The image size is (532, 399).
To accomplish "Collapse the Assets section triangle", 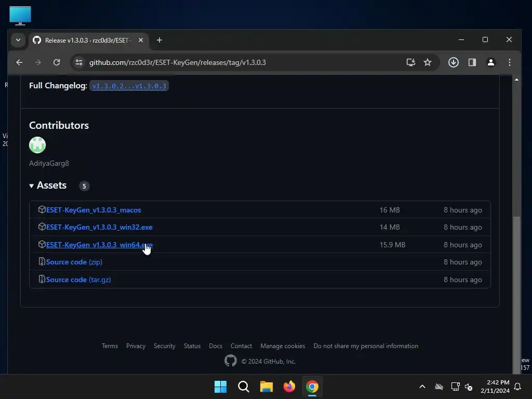I will point(32,185).
